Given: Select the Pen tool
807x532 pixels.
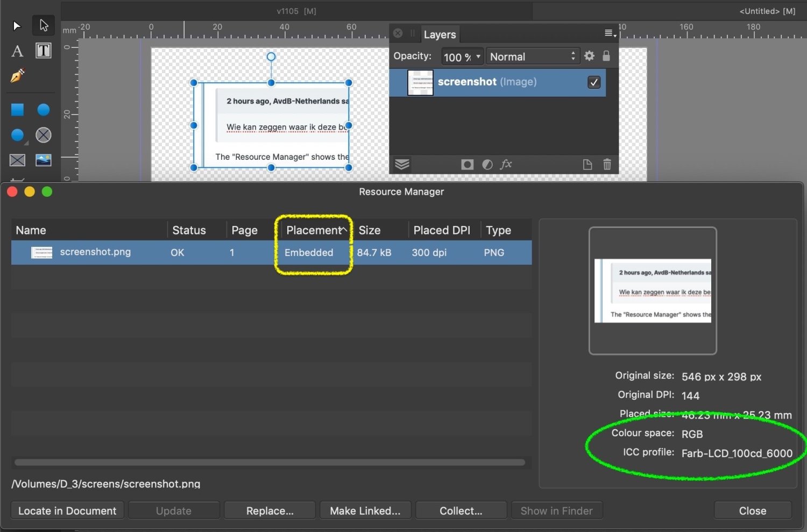Looking at the screenshot, I should tap(17, 76).
